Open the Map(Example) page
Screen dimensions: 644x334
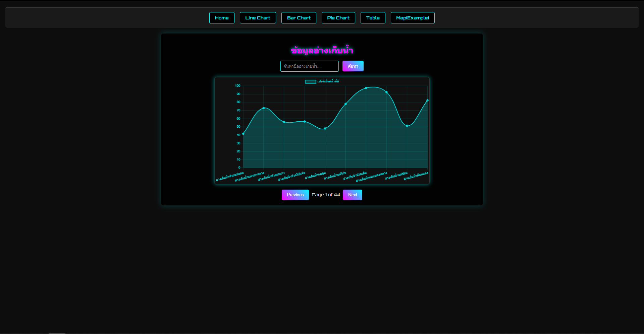412,17
